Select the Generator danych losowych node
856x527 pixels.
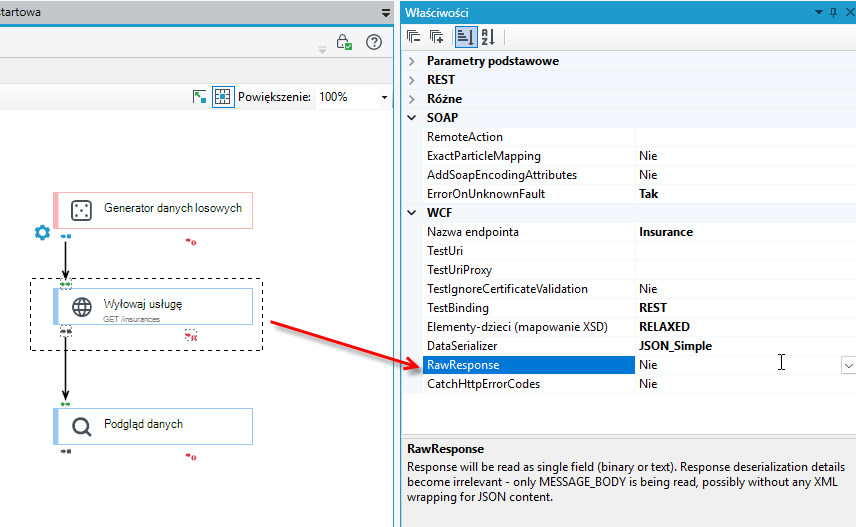153,210
